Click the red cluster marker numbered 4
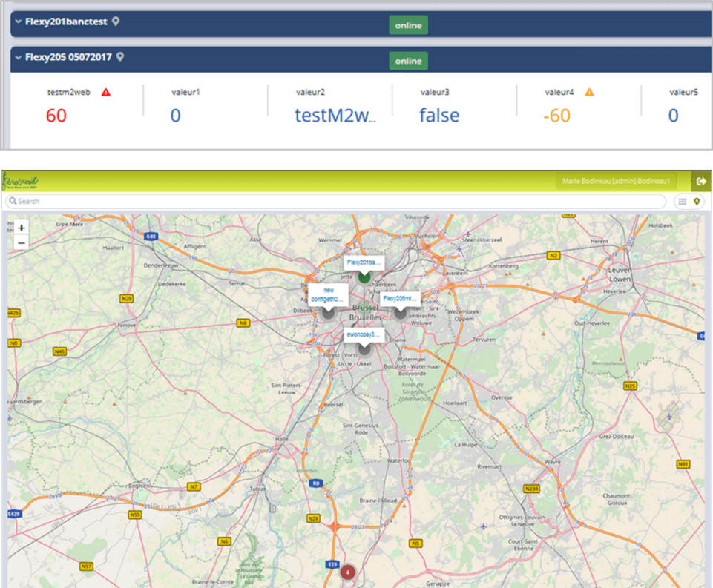Image resolution: width=713 pixels, height=588 pixels. [x=347, y=572]
